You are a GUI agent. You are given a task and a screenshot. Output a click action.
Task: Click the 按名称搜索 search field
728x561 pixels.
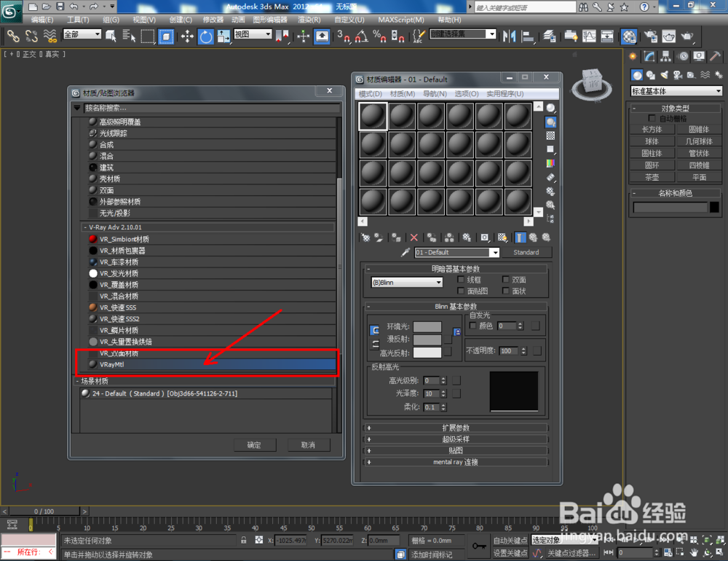tap(211, 108)
